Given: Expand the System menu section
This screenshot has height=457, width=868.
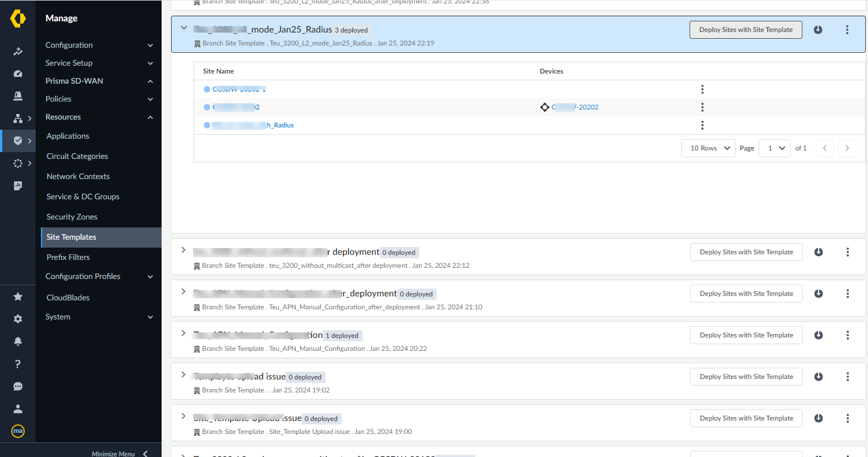Looking at the screenshot, I should click(99, 317).
